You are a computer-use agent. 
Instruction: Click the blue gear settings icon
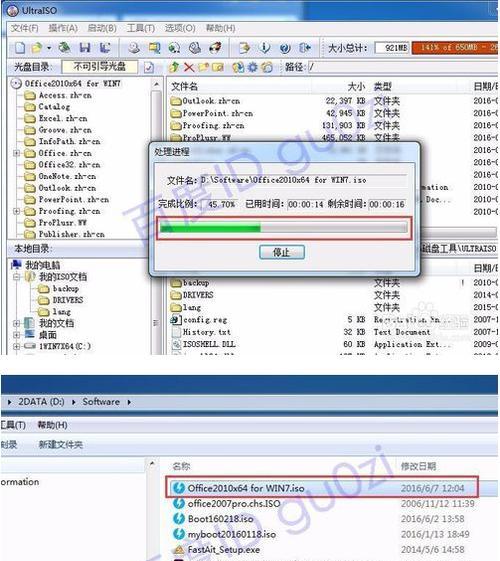pos(253,67)
